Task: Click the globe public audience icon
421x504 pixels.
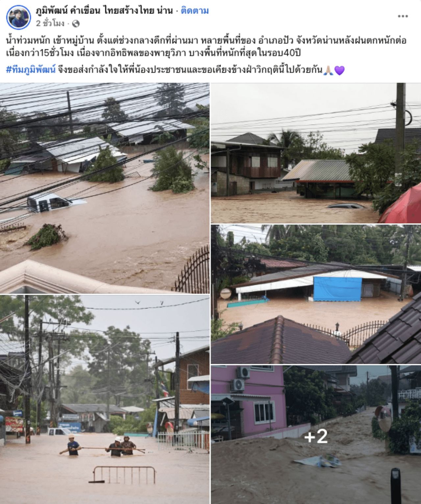Action: [x=76, y=24]
